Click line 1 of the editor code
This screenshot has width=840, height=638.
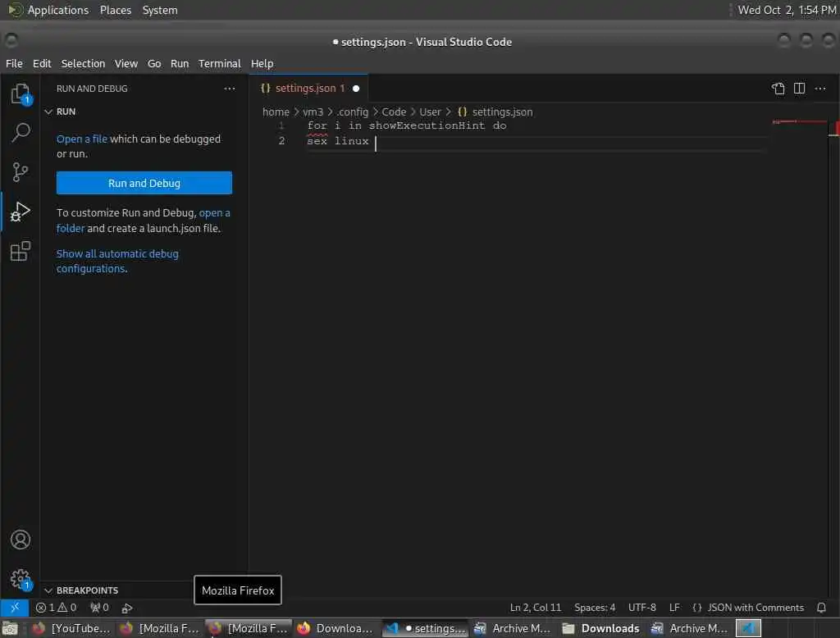point(407,125)
